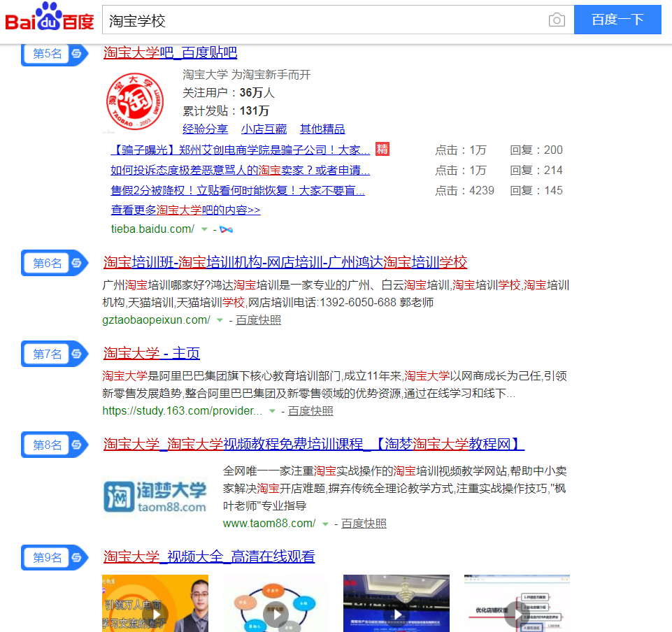Click the icon after tieba.baidu.com URL

click(226, 230)
